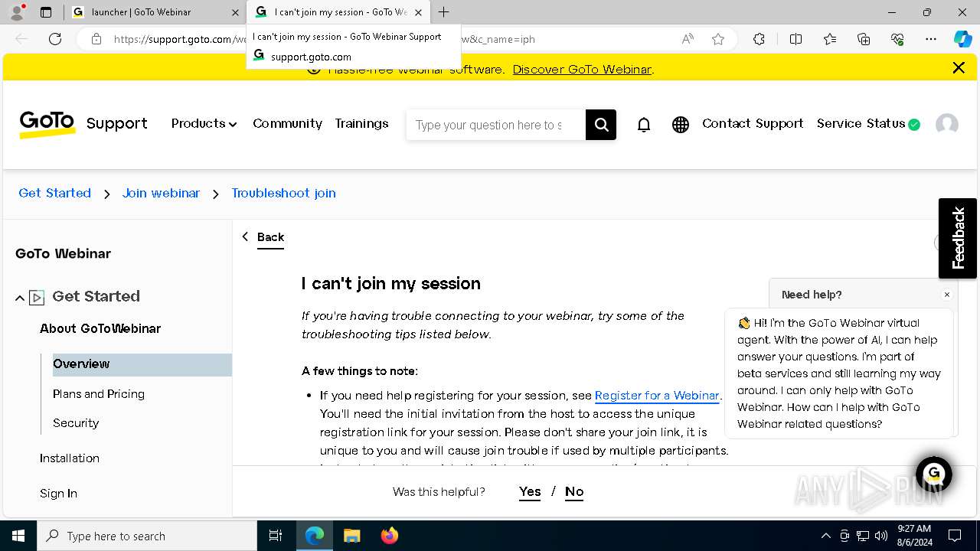The width and height of the screenshot is (980, 551).
Task: Open the Windows Start menu
Action: point(18,536)
